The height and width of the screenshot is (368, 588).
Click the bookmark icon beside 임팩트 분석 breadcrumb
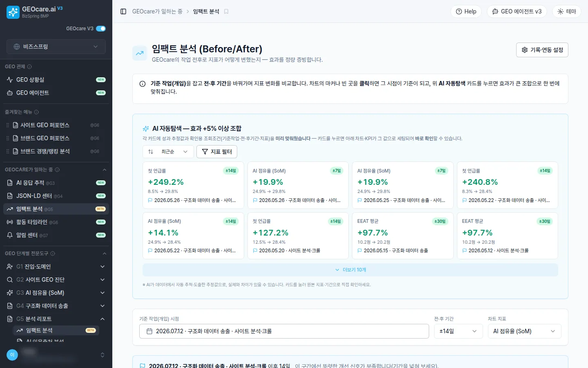click(x=226, y=11)
